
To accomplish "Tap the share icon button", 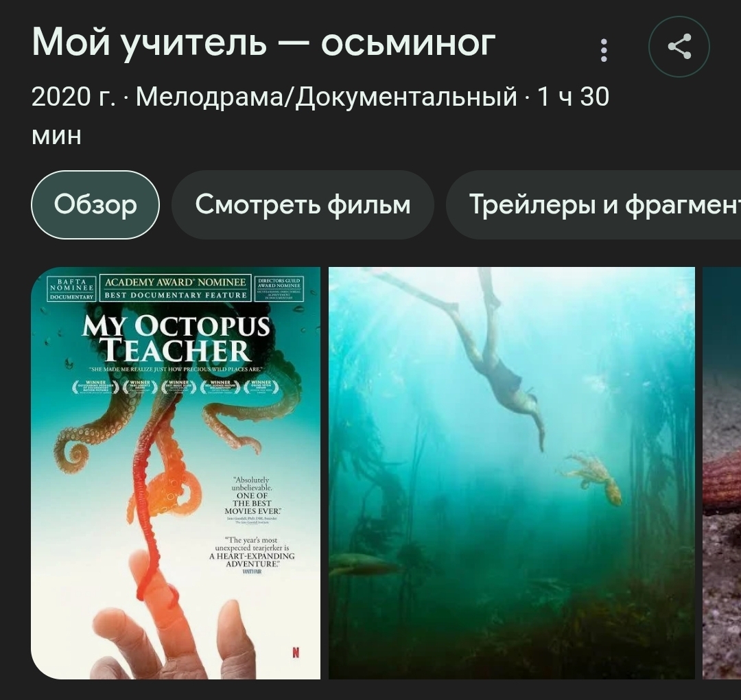I will (679, 47).
